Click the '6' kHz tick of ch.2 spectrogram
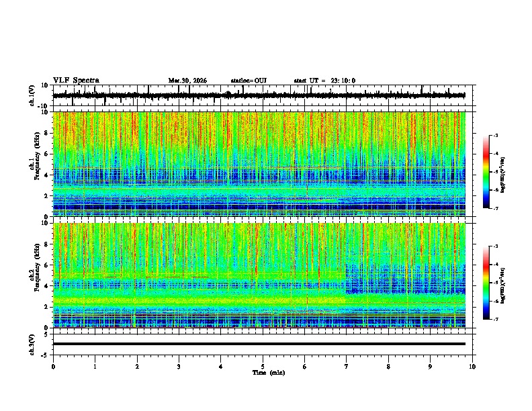The width and height of the screenshot is (532, 411). [47, 265]
